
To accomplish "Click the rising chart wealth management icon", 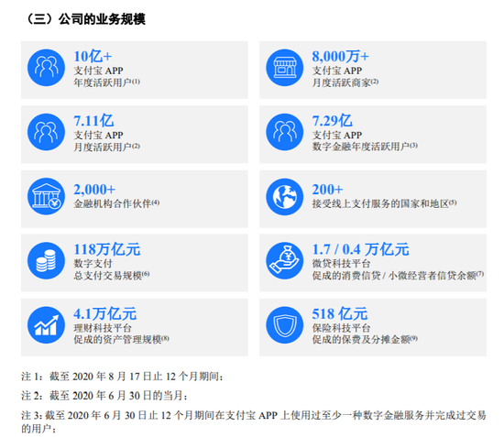I will (x=47, y=325).
